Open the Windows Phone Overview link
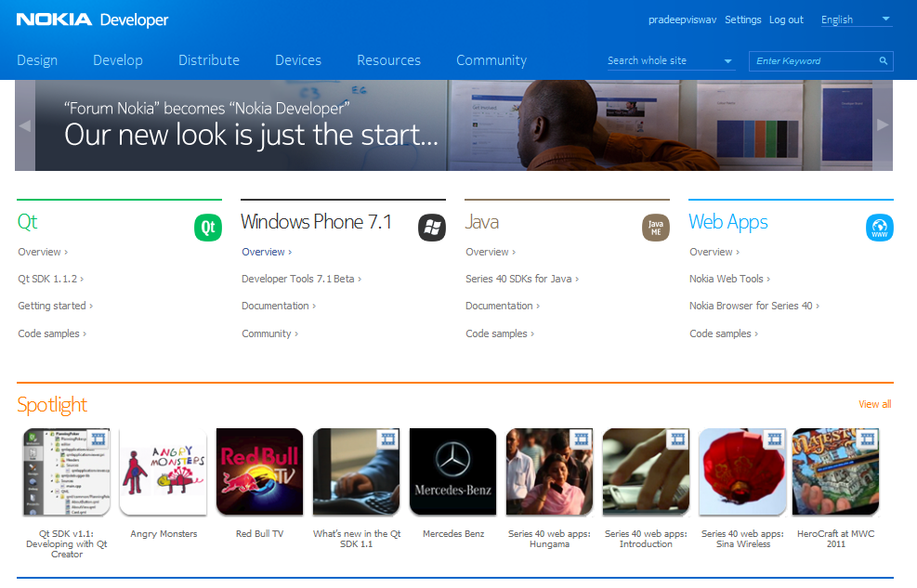The image size is (917, 588). 267,252
